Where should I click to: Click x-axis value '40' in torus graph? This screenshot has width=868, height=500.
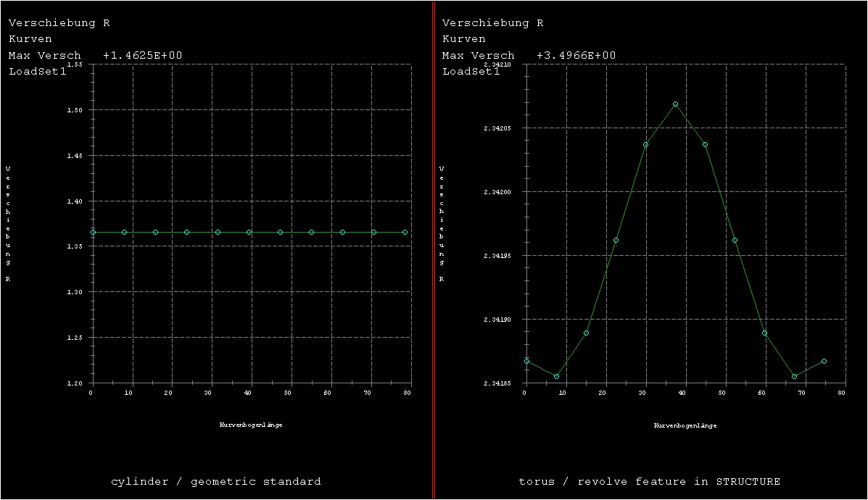click(x=682, y=393)
